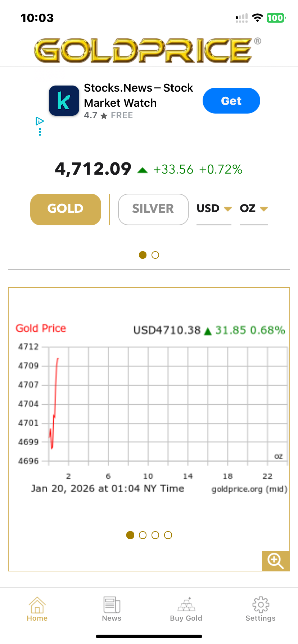The height and width of the screenshot is (644, 298).
Task: Jump to the fourth chart dot
Action: 168,535
